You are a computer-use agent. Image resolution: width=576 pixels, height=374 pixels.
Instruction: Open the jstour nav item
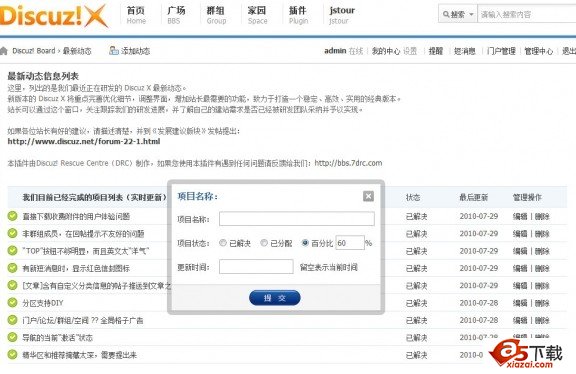click(x=342, y=15)
